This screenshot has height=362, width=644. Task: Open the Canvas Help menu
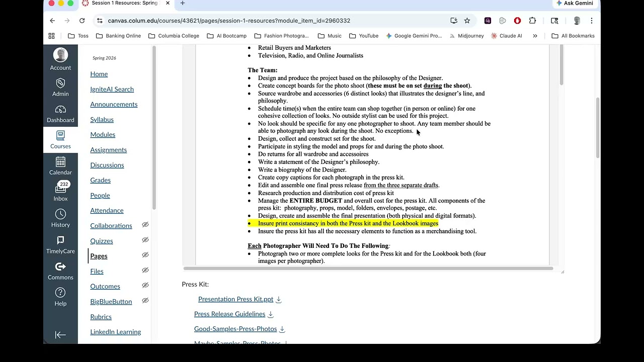pyautogui.click(x=60, y=297)
